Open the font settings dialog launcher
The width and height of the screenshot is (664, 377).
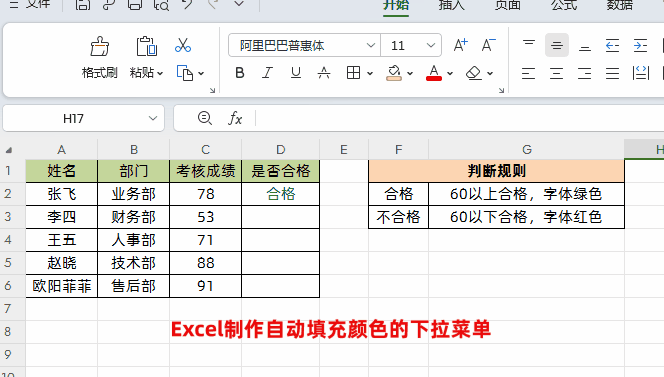501,90
